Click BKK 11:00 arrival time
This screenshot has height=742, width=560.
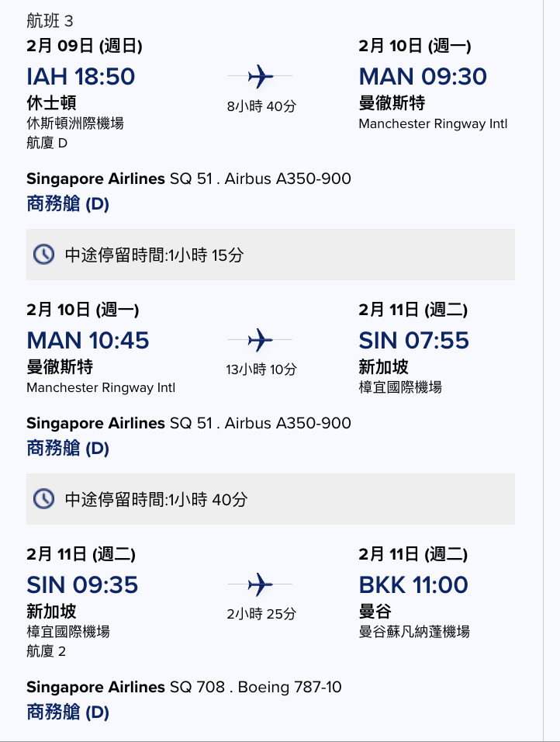(413, 585)
